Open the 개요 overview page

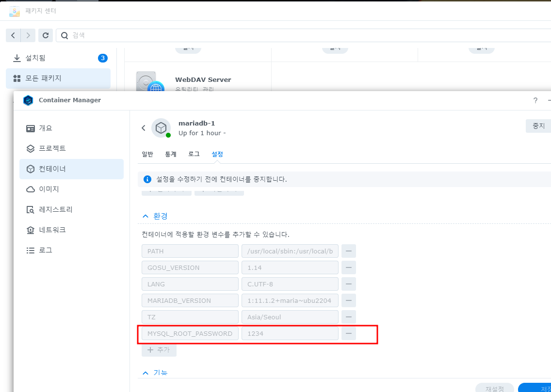pos(71,128)
